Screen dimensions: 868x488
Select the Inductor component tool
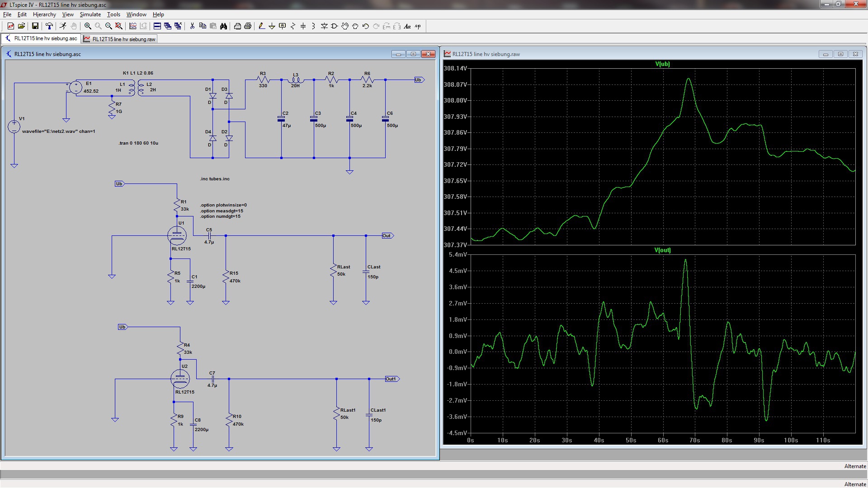(313, 26)
